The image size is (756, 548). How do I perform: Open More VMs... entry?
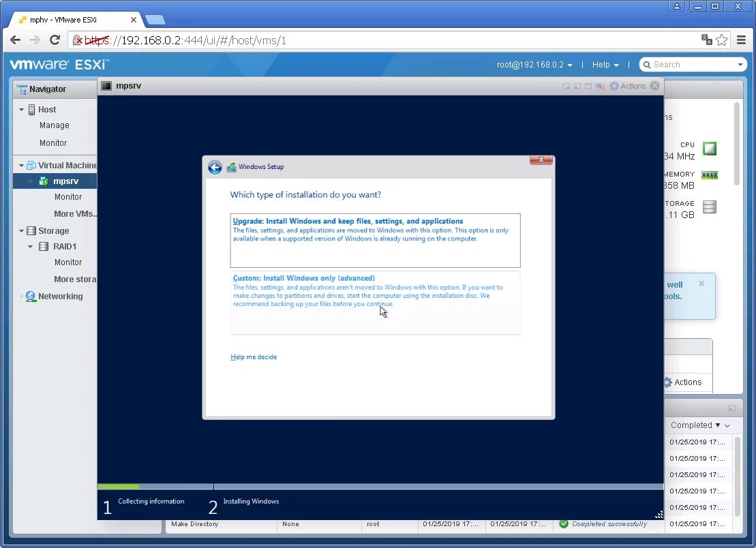pos(75,214)
